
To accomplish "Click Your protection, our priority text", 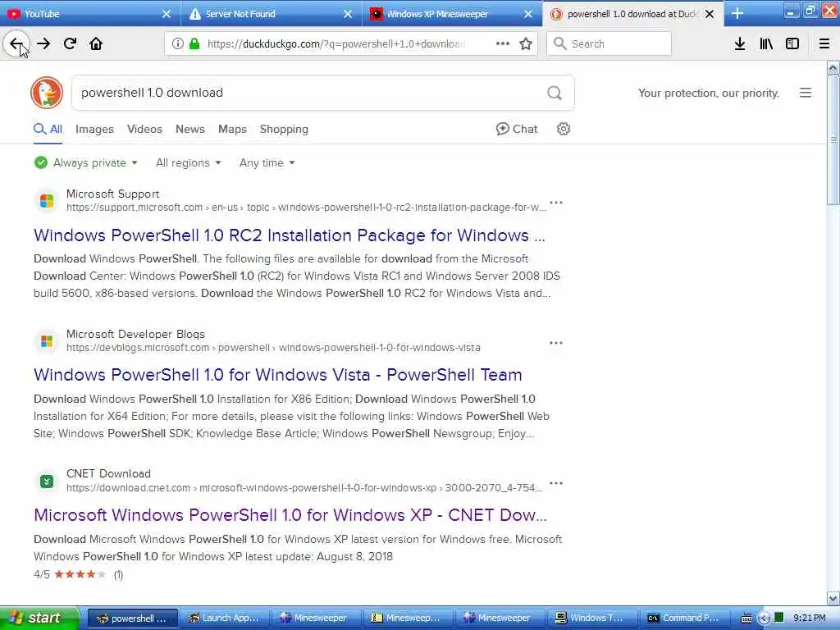I will click(x=708, y=93).
